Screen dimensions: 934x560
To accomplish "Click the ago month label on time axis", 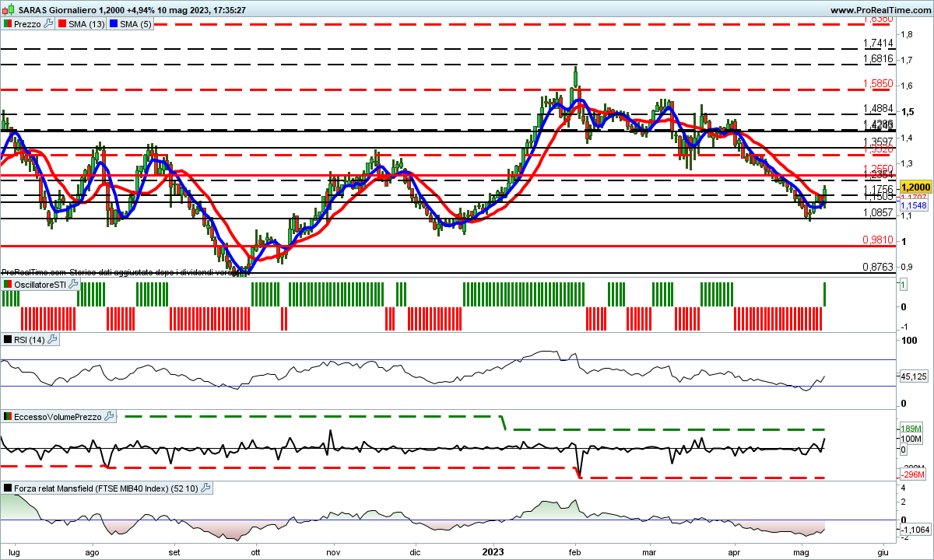I will click(92, 552).
